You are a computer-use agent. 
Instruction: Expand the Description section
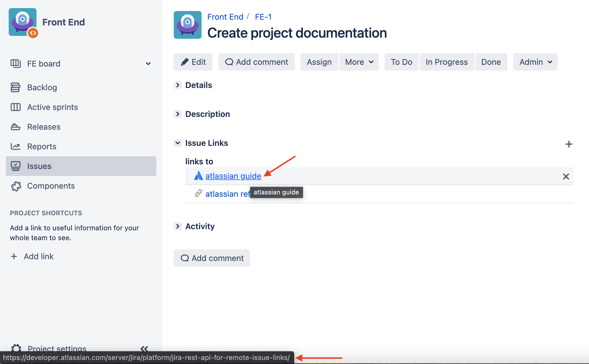point(178,114)
